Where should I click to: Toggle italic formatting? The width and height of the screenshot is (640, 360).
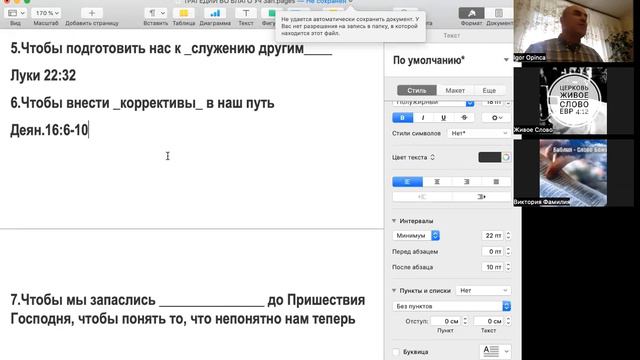pyautogui.click(x=423, y=118)
